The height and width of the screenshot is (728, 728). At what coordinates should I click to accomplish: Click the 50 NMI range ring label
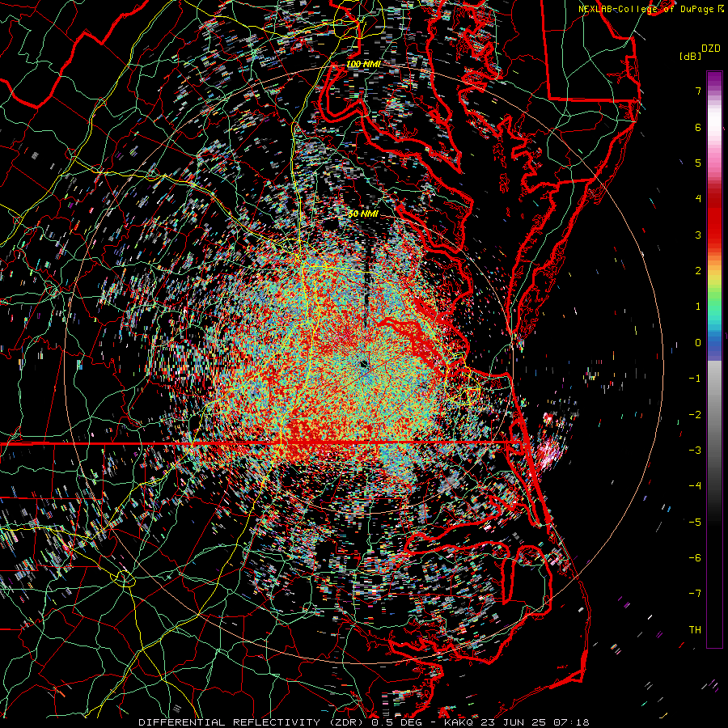tap(363, 214)
